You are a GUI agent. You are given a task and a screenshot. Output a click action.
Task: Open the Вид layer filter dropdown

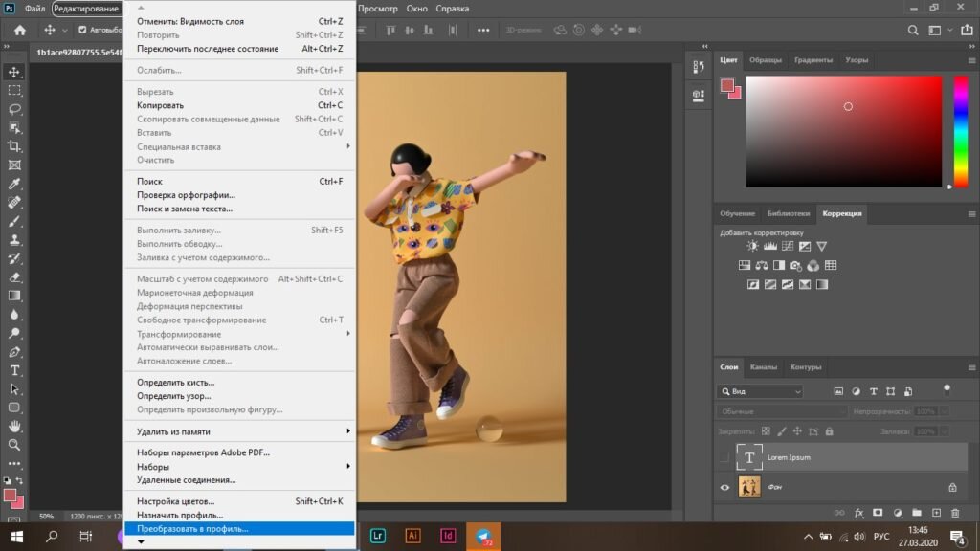(x=761, y=391)
